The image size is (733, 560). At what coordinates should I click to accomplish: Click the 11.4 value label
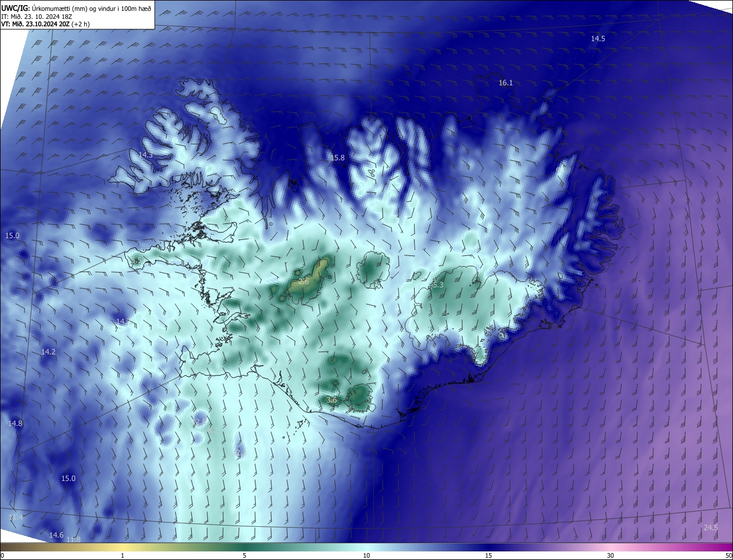[16, 518]
